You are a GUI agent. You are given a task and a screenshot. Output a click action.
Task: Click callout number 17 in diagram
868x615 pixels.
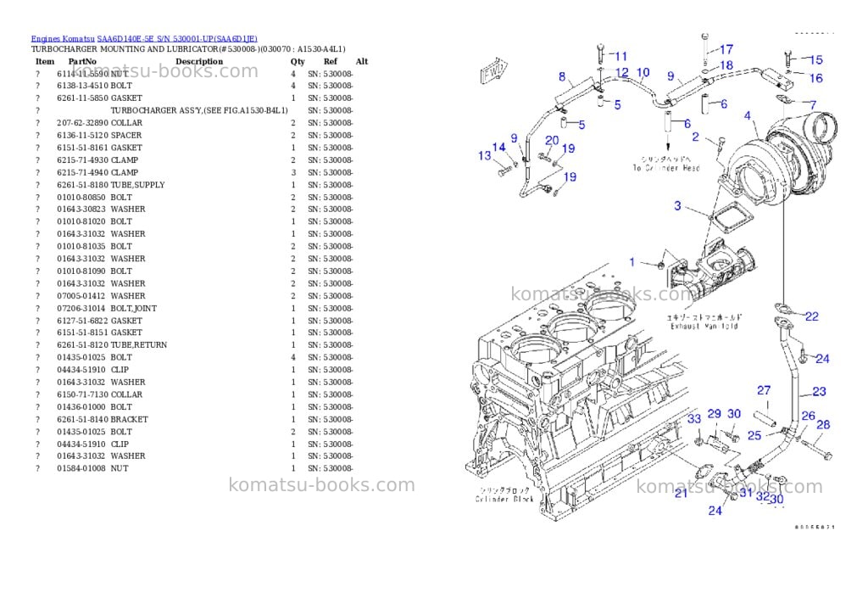pos(726,49)
